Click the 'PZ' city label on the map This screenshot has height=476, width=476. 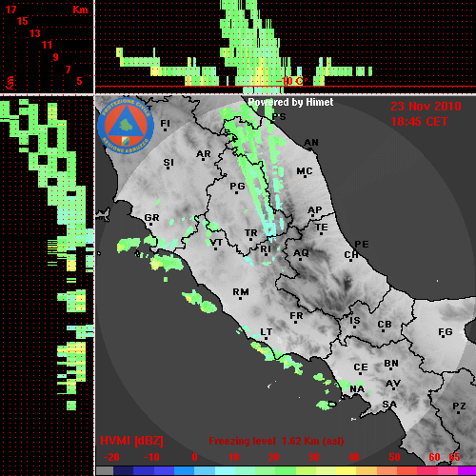[459, 406]
